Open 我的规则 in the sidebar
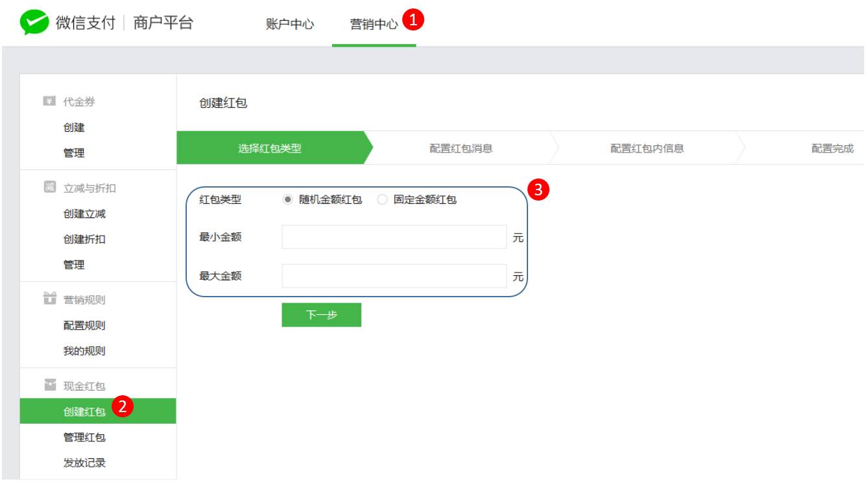 pos(84,351)
